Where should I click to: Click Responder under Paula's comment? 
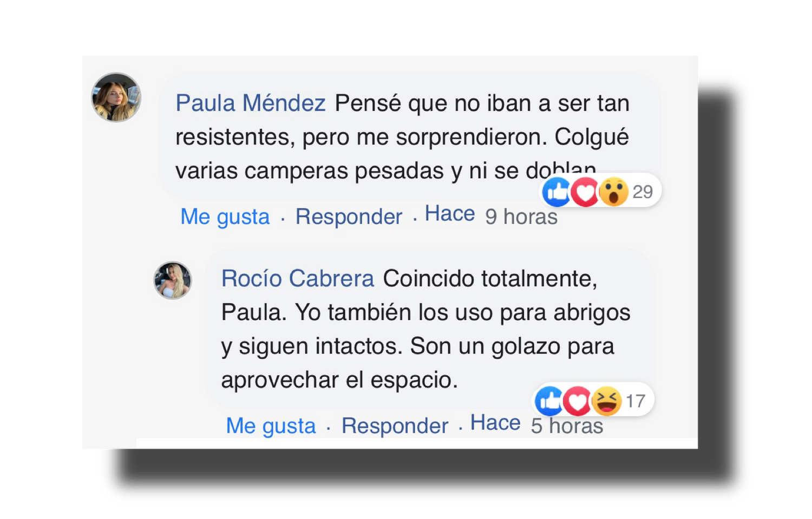click(349, 216)
